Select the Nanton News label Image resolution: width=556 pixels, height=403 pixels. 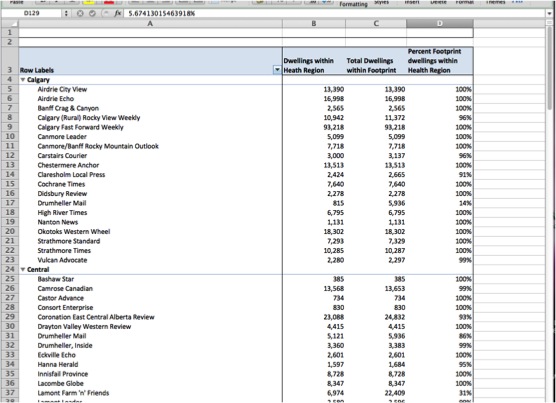click(57, 222)
